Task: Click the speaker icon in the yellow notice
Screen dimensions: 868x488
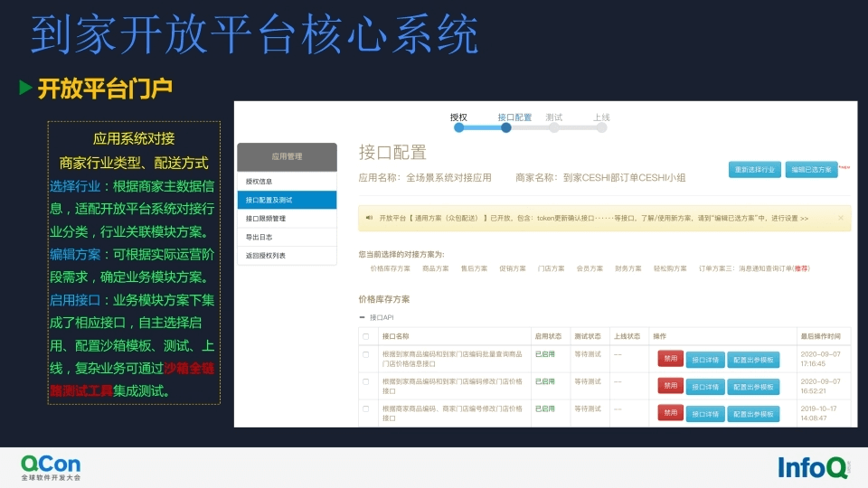Action: click(369, 218)
